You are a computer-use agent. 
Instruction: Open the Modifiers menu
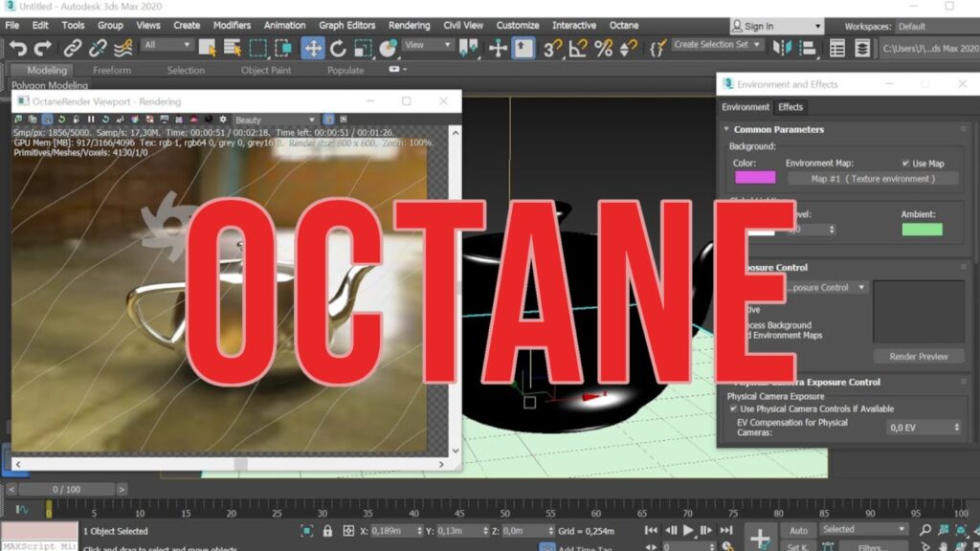232,26
